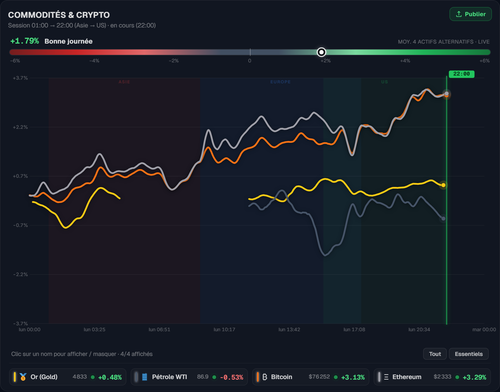Click the lun 03:25 time axis label
Image resolution: width=500 pixels, height=392 pixels.
point(94,329)
